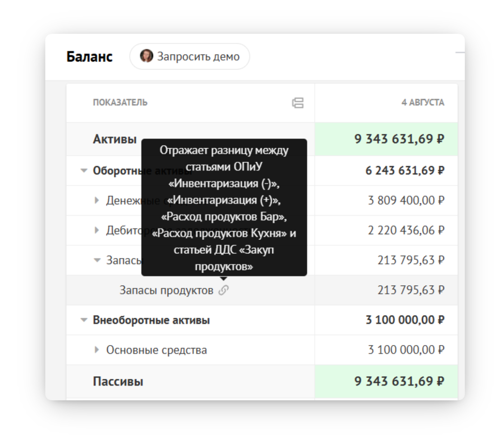Screen dimensions: 504x437
Task: Collapse the Внеоборотные активы section
Action: tap(84, 320)
